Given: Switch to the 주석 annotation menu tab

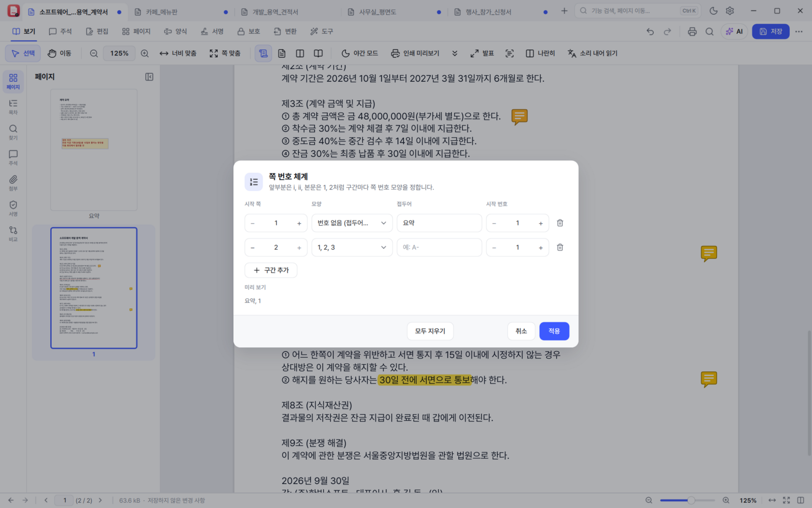Looking at the screenshot, I should [60, 31].
